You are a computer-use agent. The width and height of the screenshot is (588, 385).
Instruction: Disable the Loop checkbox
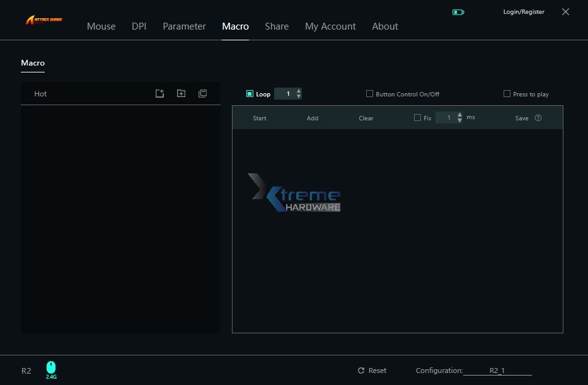(250, 94)
